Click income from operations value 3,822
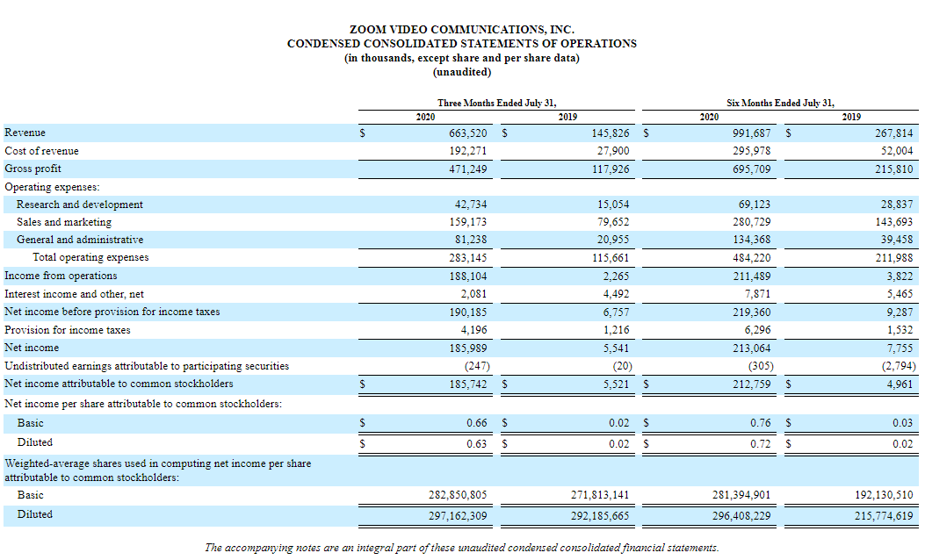925x560 pixels. point(900,276)
